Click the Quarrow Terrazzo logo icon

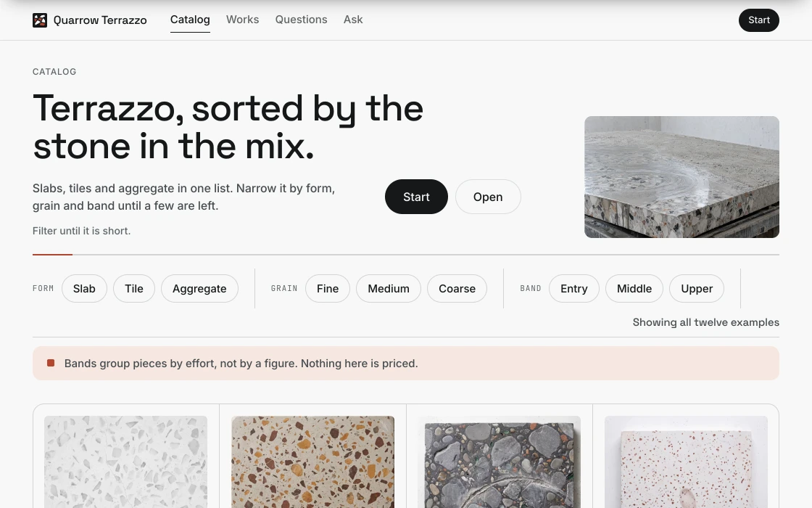click(40, 20)
